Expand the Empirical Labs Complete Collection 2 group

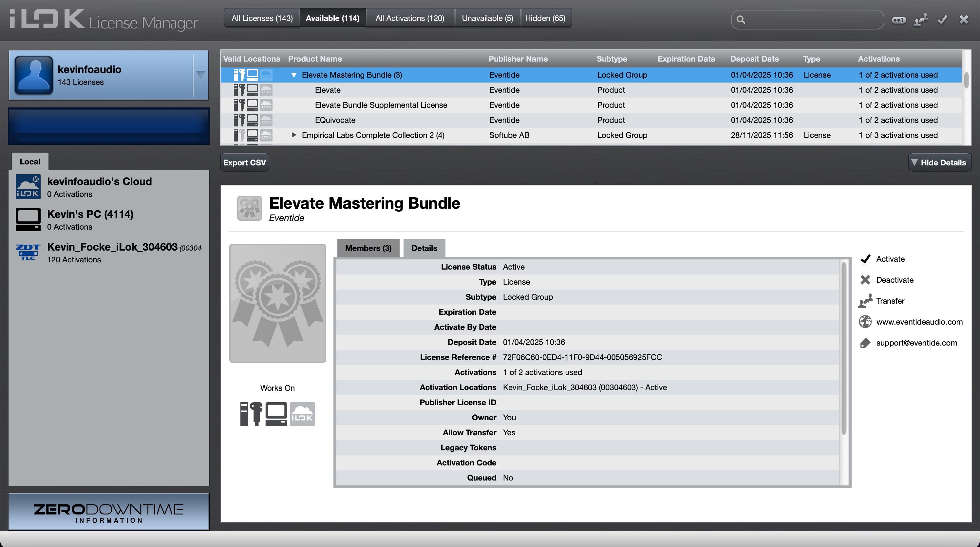coord(294,135)
